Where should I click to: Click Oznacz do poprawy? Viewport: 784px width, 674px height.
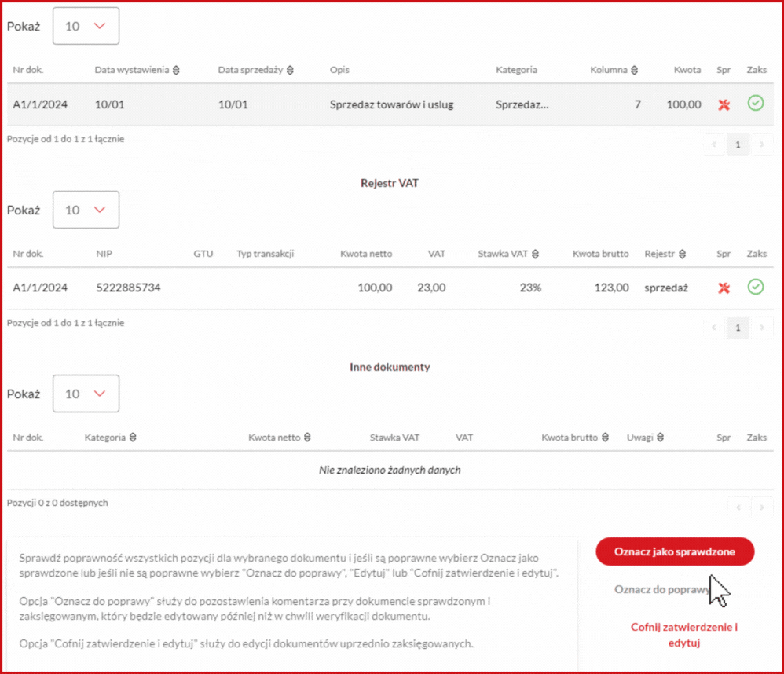pos(662,589)
